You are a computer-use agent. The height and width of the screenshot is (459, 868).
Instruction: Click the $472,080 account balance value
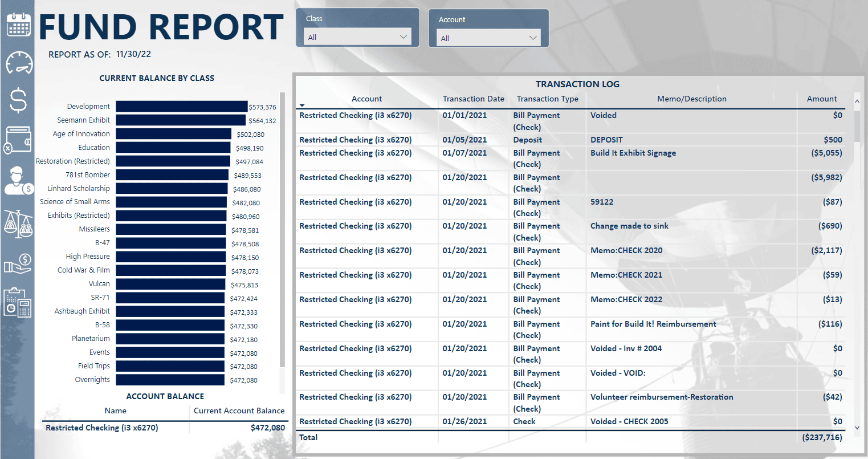[x=268, y=428]
